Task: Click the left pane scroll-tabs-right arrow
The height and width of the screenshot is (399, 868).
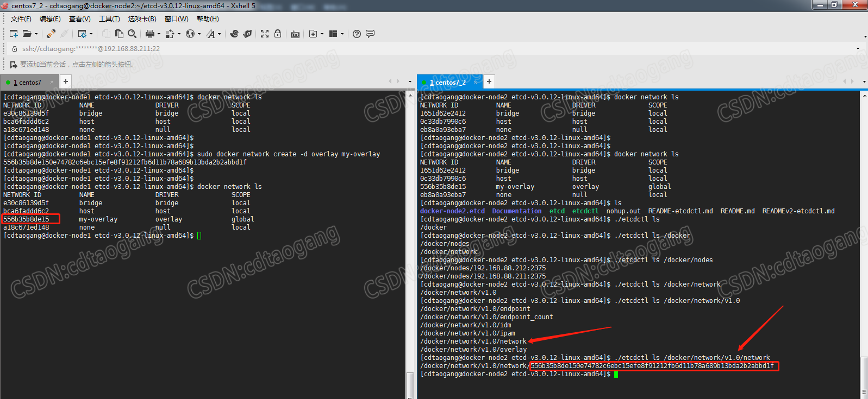Action: [x=398, y=81]
